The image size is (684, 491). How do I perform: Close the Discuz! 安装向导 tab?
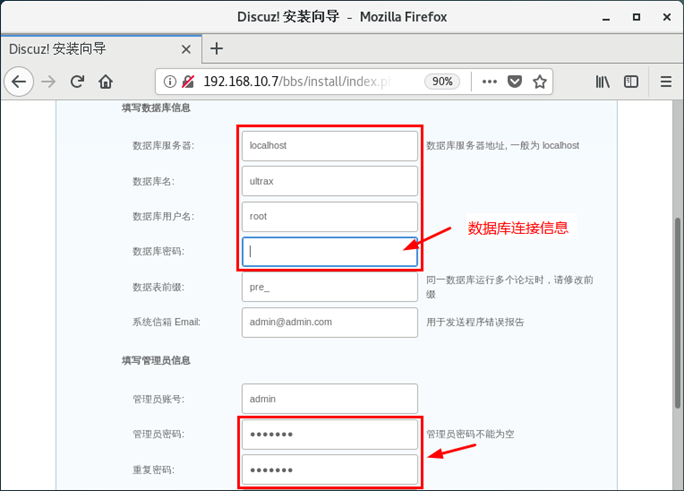(186, 49)
